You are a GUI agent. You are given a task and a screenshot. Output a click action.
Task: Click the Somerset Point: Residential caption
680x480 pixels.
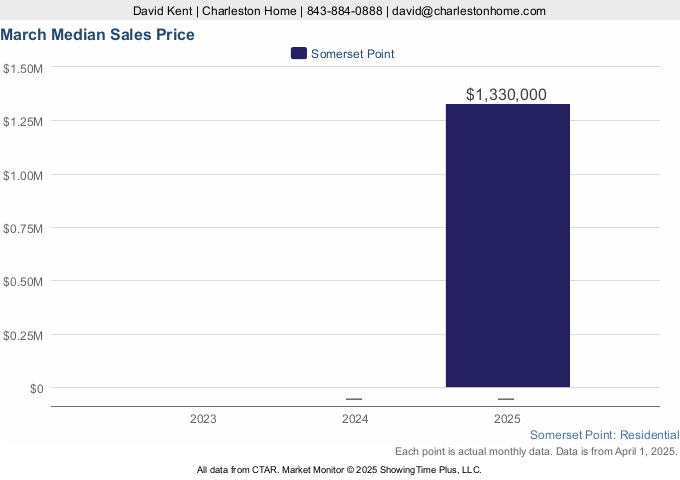(x=604, y=435)
